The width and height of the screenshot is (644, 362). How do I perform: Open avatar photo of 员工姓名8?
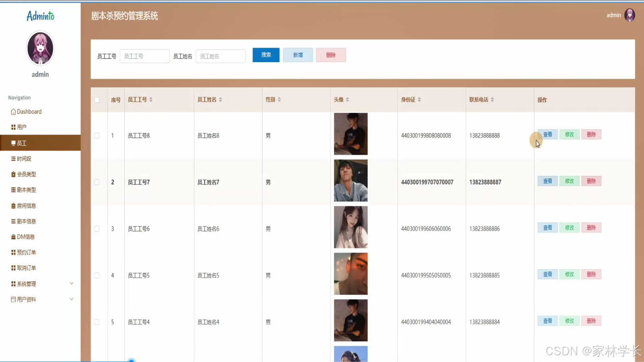(351, 134)
